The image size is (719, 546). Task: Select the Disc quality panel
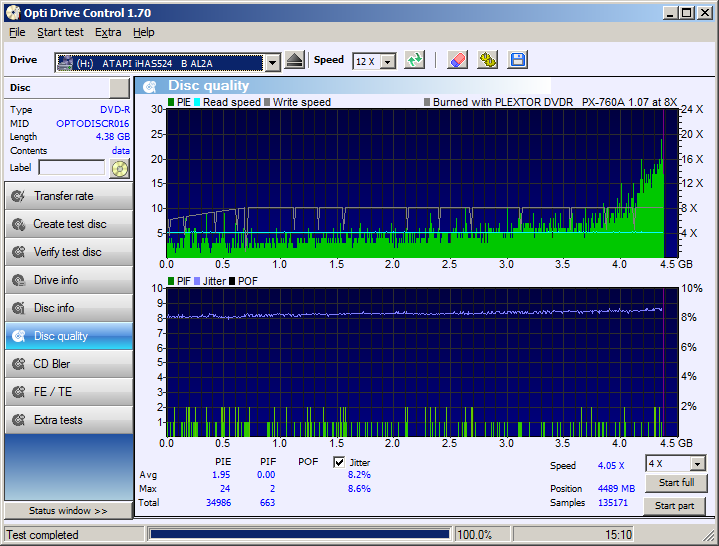[69, 336]
